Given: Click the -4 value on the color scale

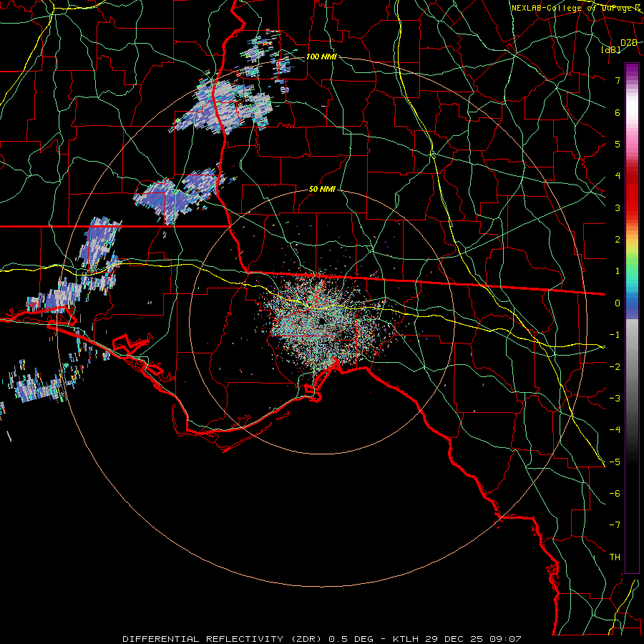Looking at the screenshot, I should coord(615,430).
